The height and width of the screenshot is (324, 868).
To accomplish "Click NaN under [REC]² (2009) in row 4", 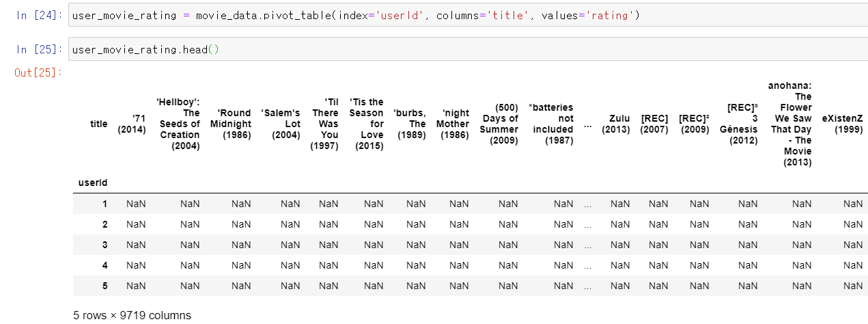I will [699, 265].
